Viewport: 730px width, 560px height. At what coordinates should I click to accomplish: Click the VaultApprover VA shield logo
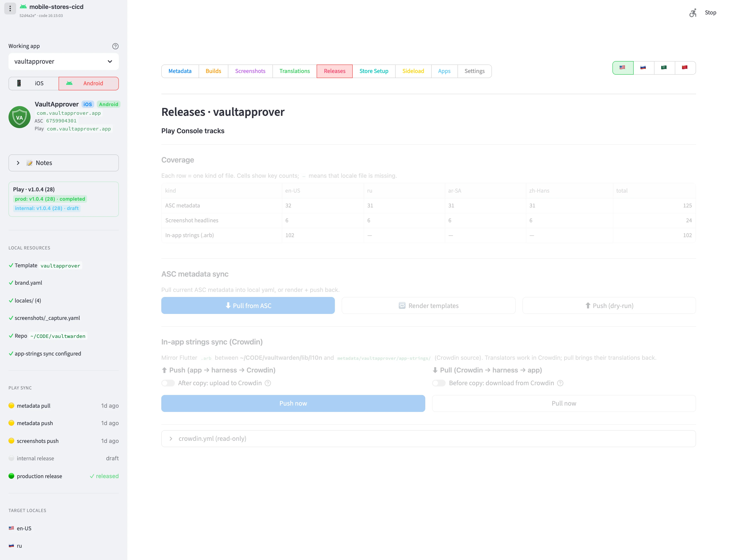tap(19, 117)
